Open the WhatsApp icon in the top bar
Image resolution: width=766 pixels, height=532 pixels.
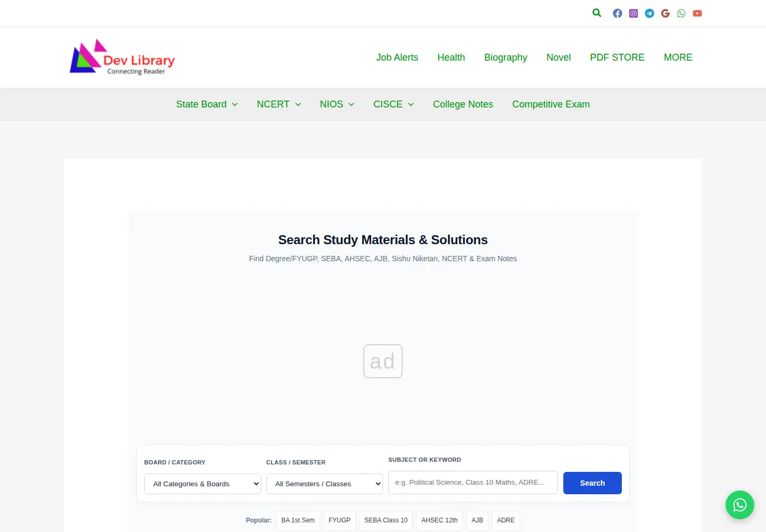coord(681,13)
